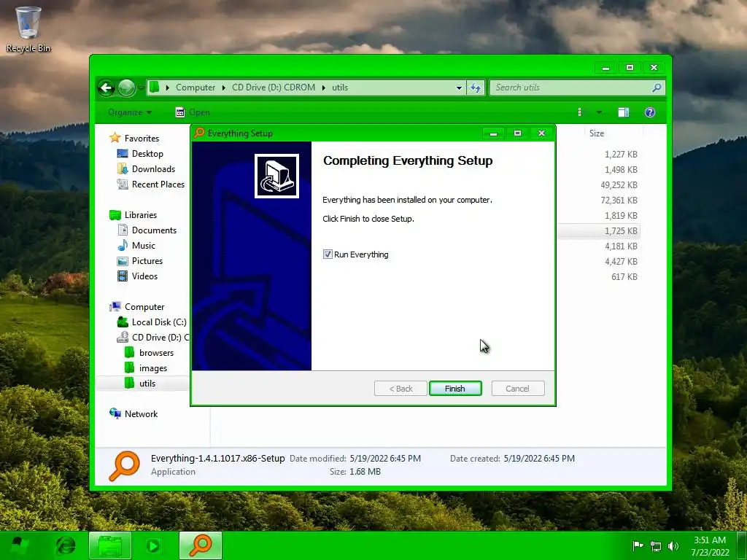Close the Everything Setup dialog
The height and width of the screenshot is (560, 747).
[x=541, y=133]
